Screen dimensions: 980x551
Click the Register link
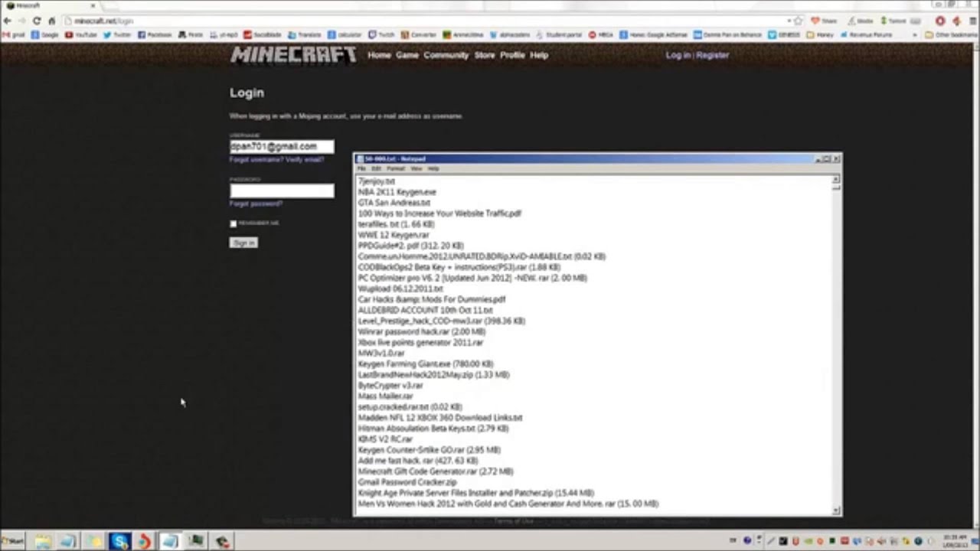tap(713, 55)
